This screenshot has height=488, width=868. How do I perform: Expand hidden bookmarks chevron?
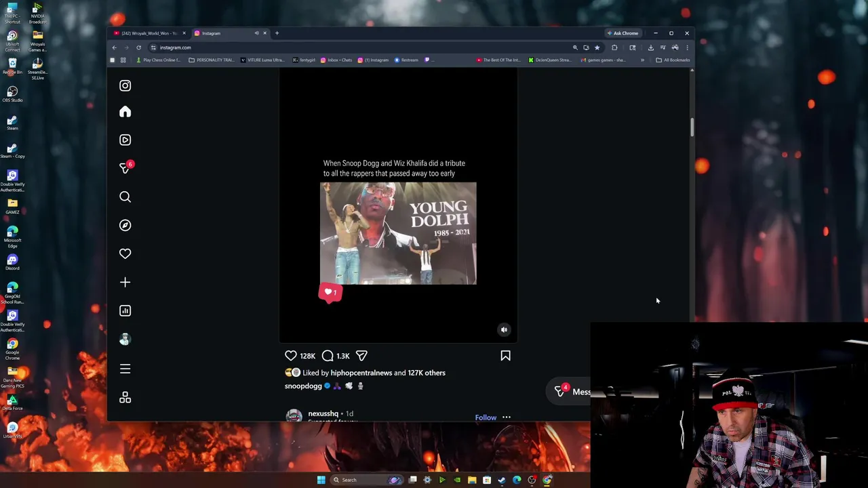(642, 60)
